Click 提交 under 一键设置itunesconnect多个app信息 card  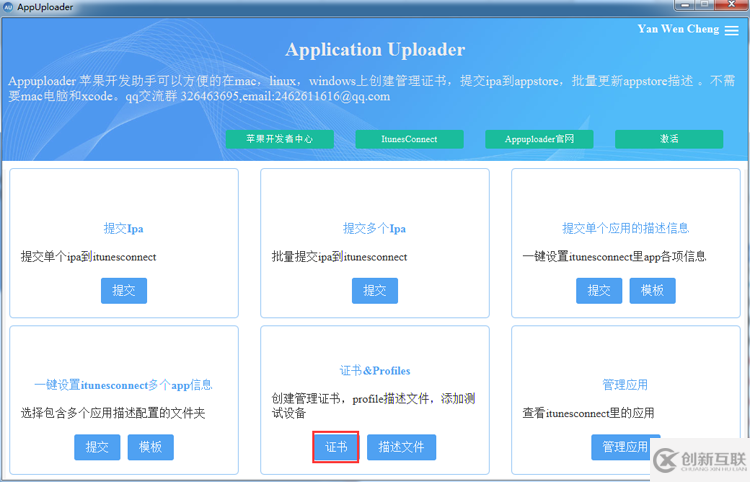point(97,447)
